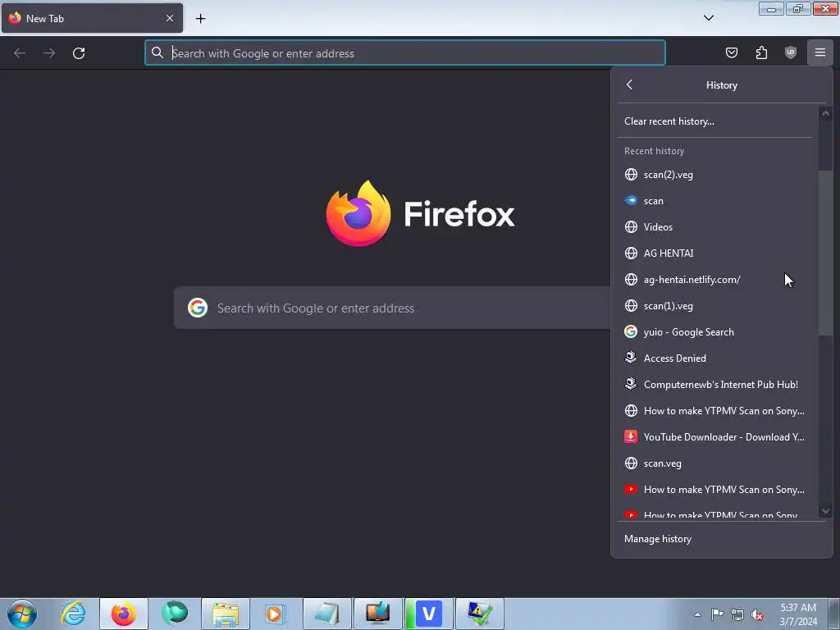The image size is (840, 630).
Task: Click the history scrollbar down arrow
Action: [825, 511]
